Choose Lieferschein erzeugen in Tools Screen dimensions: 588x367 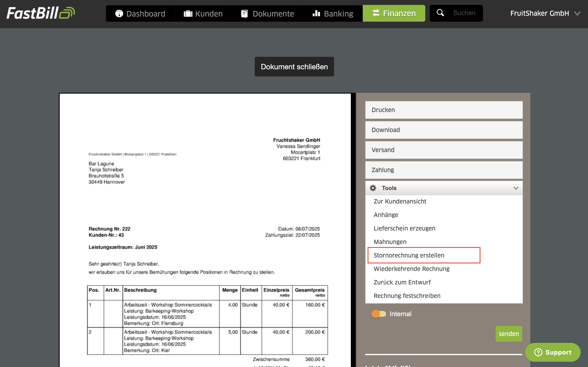point(404,228)
